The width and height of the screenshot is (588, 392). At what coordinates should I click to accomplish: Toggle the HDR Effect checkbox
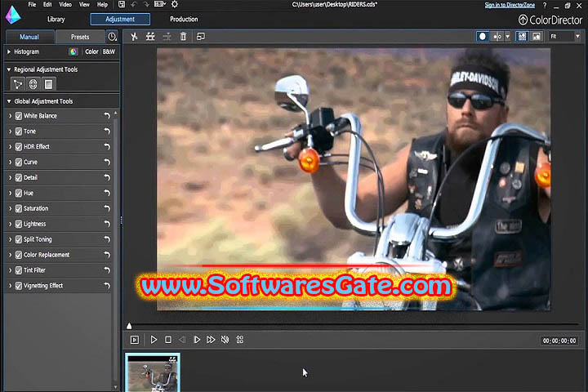(x=19, y=147)
